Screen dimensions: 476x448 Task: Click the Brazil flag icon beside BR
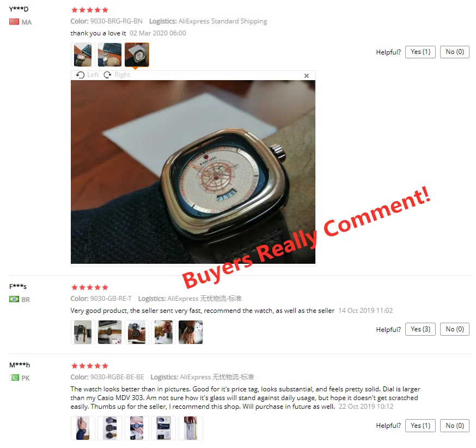point(14,299)
